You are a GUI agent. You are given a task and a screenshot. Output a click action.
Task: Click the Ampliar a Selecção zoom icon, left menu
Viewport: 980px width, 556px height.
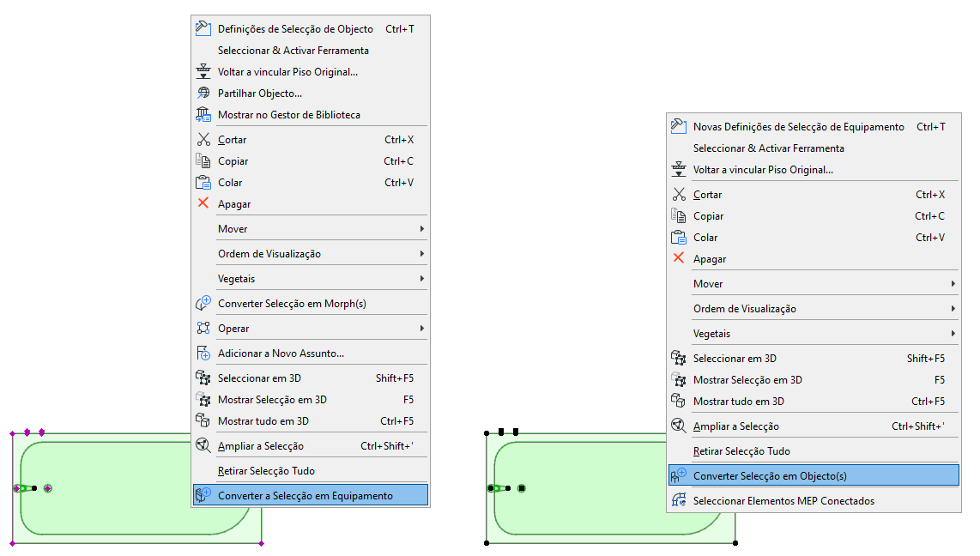click(203, 445)
